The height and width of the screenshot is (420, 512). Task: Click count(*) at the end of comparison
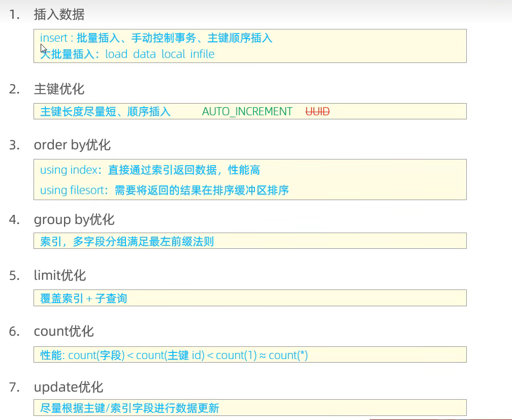[288, 356]
